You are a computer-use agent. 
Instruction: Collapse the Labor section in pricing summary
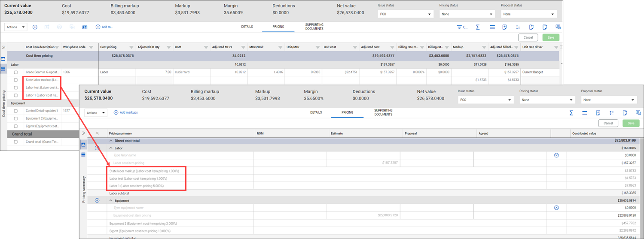(x=111, y=148)
